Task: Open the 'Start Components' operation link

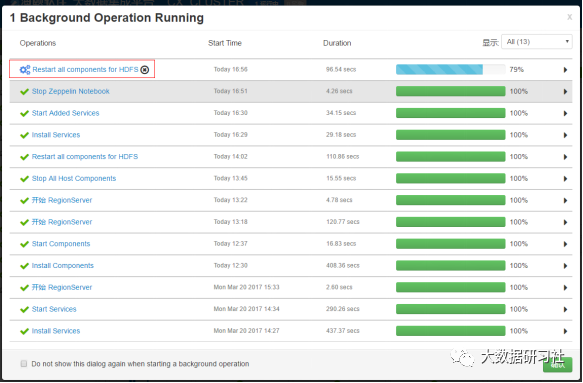Action: coord(61,244)
